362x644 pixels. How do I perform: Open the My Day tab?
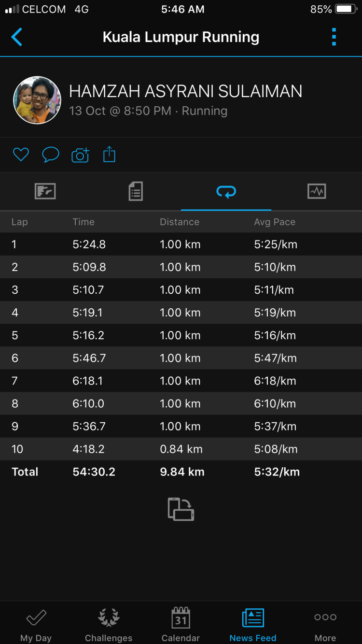(x=36, y=624)
